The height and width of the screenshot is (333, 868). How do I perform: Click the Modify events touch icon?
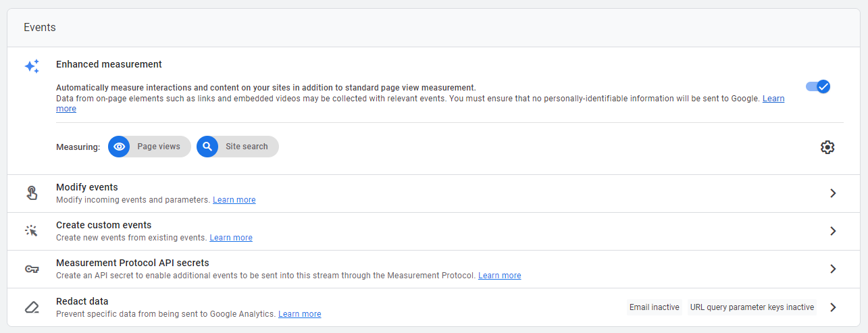(x=32, y=193)
